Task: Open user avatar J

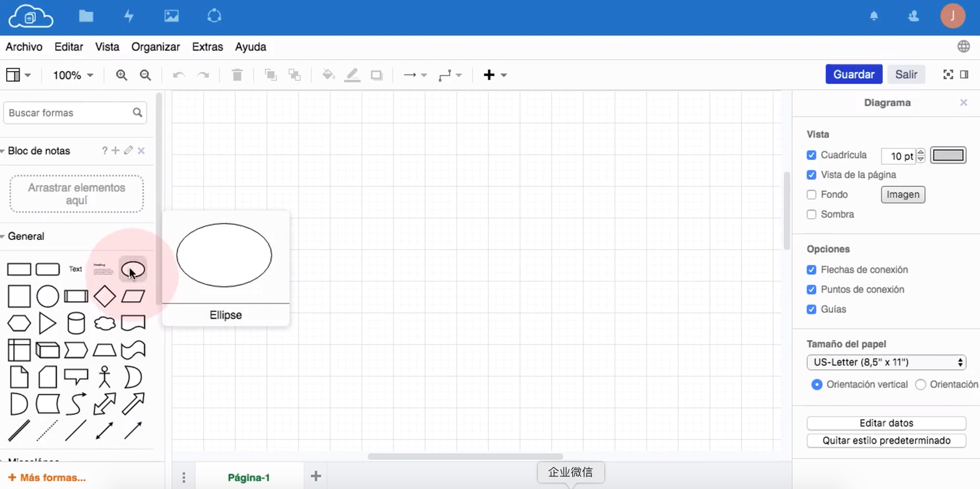Action: coord(953,16)
